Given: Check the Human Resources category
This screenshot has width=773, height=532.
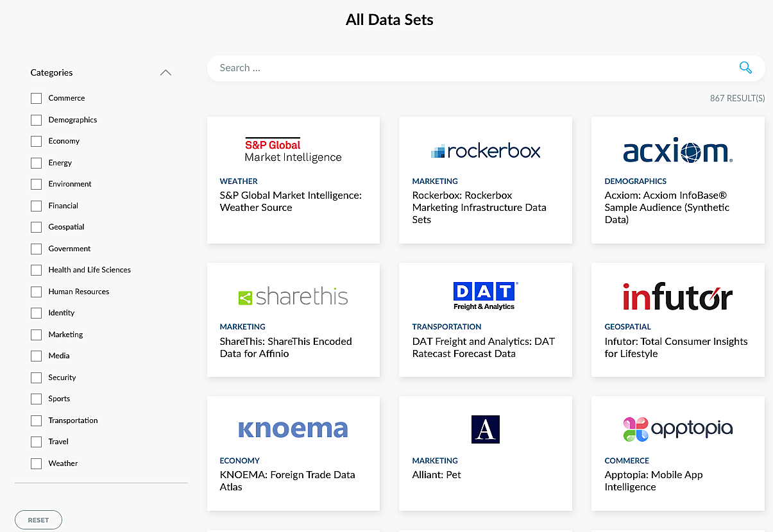Looking at the screenshot, I should coord(36,292).
